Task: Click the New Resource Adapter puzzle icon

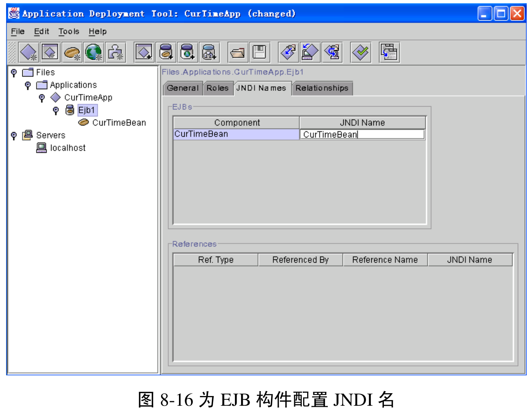Action: click(x=116, y=52)
